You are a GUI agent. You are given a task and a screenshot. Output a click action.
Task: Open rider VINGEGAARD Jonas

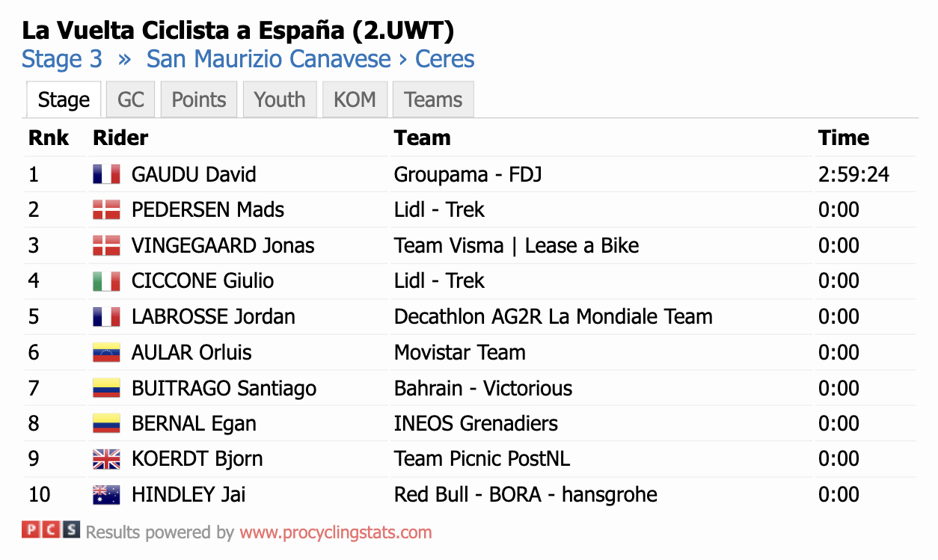[x=223, y=245]
